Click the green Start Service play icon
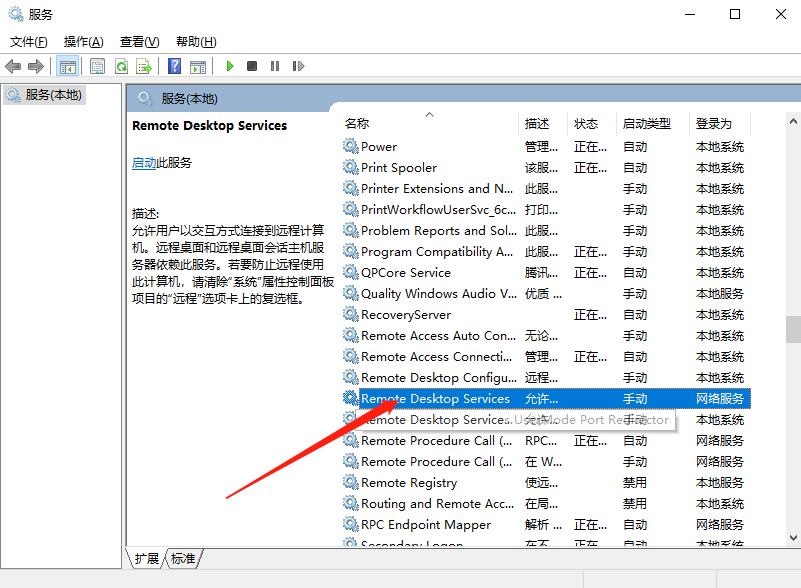The height and width of the screenshot is (588, 801). pyautogui.click(x=230, y=66)
